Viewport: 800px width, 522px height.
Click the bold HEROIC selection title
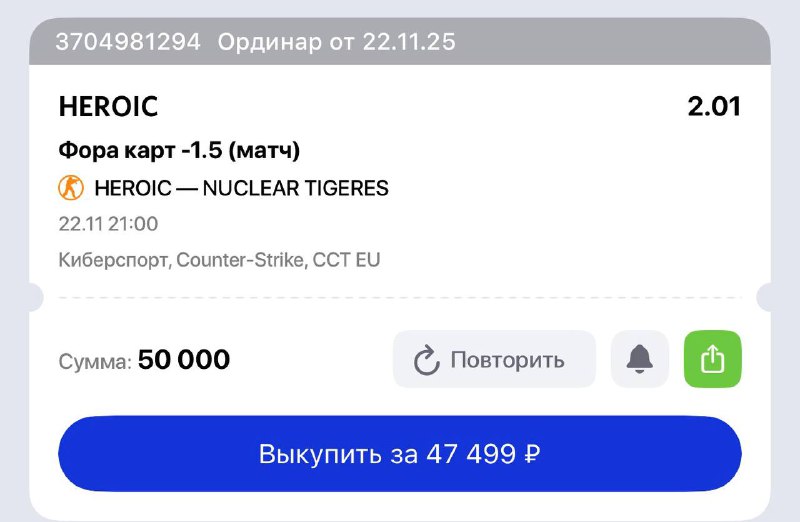[108, 106]
